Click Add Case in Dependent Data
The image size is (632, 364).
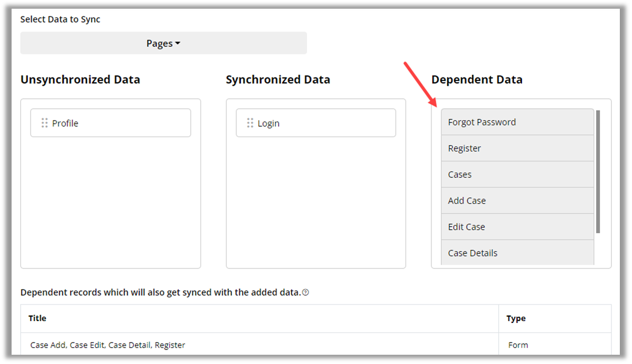(517, 201)
